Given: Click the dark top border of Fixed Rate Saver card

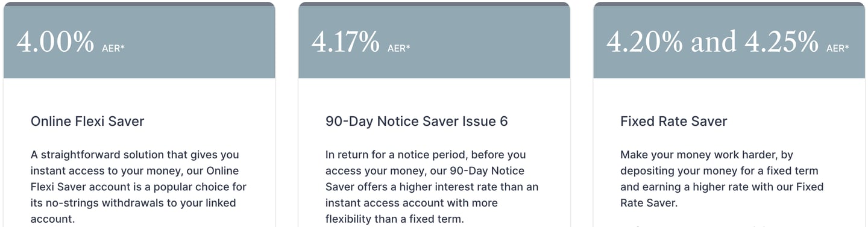Looking at the screenshot, I should click(x=729, y=4).
